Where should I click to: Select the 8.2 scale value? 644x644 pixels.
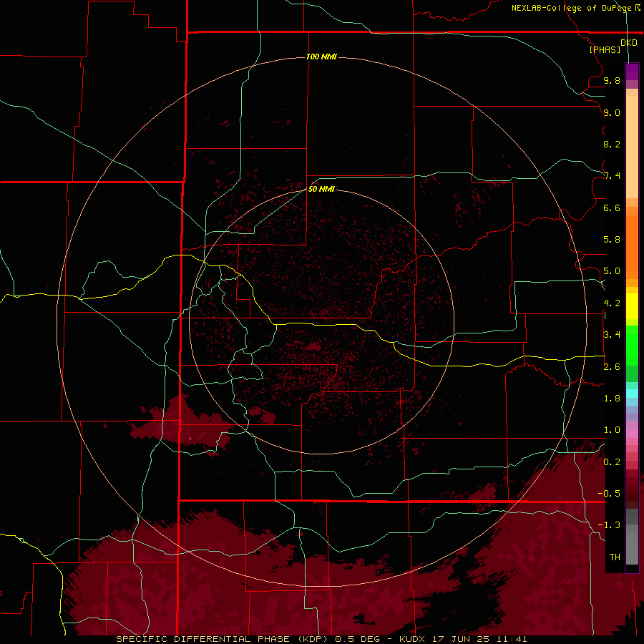612,144
